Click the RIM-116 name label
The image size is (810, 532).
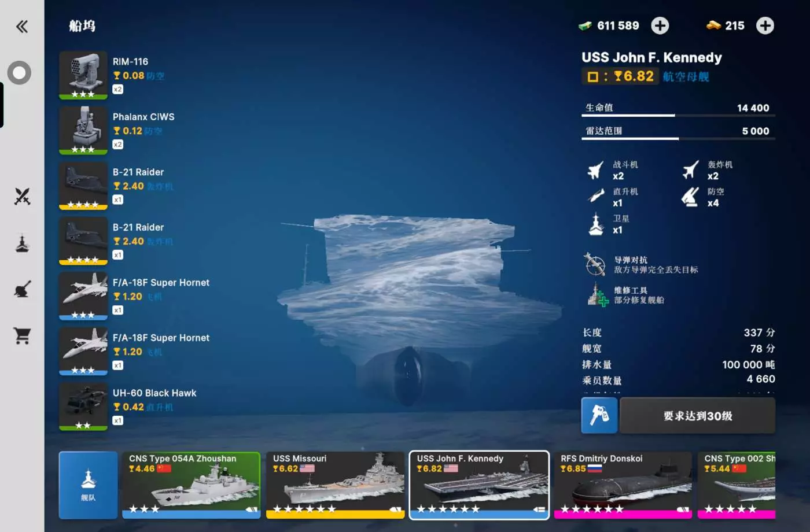(x=130, y=61)
